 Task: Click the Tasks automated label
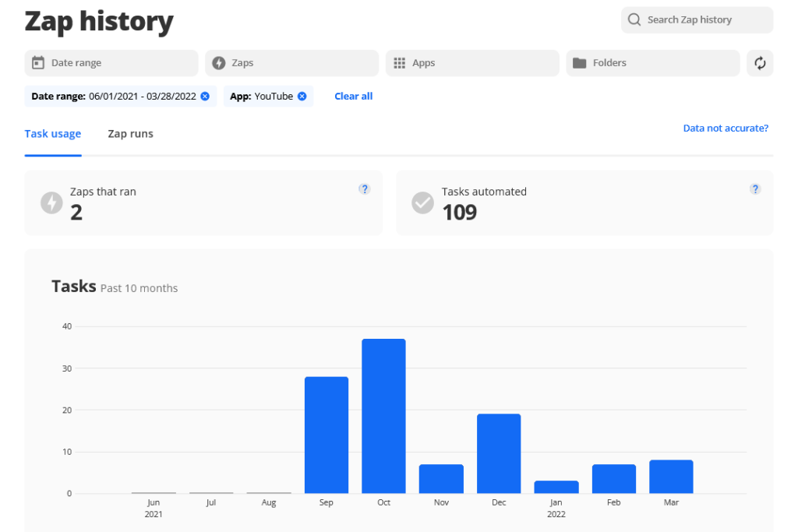[x=484, y=192]
